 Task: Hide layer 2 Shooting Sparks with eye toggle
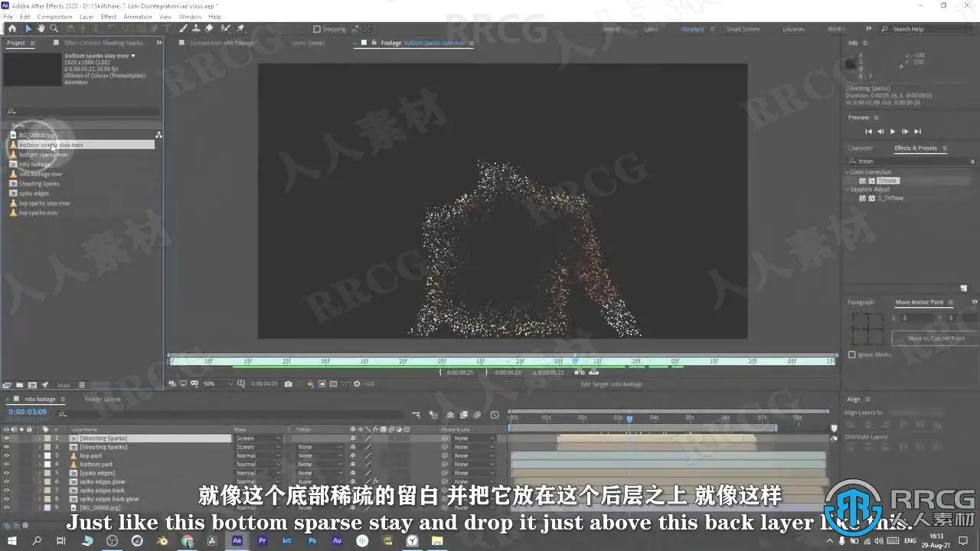click(6, 447)
